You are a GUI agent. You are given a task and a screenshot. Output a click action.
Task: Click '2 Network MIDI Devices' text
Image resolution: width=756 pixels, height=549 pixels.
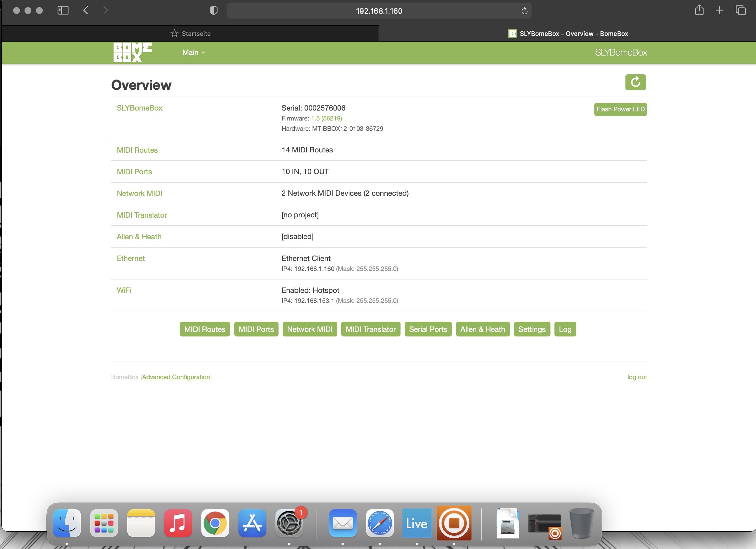(321, 193)
